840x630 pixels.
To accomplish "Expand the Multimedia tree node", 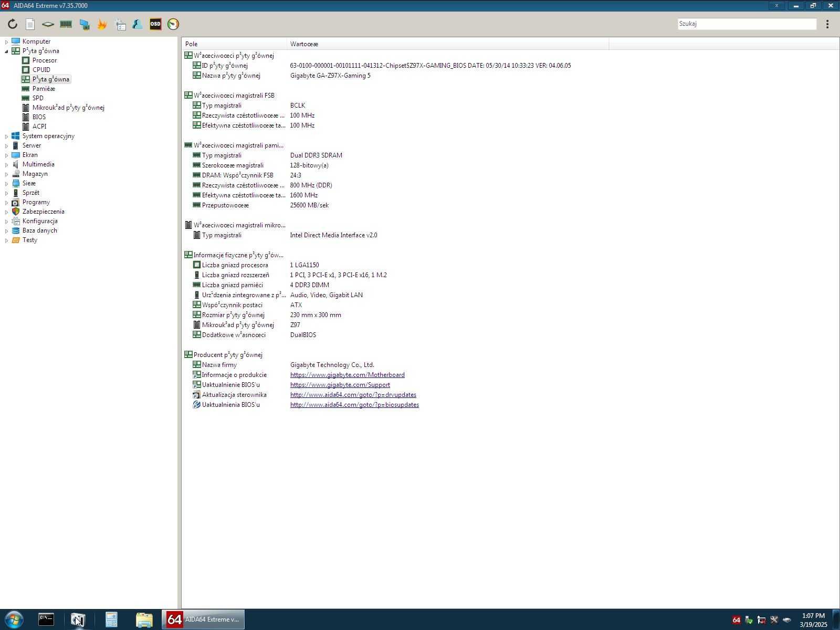I will click(6, 164).
